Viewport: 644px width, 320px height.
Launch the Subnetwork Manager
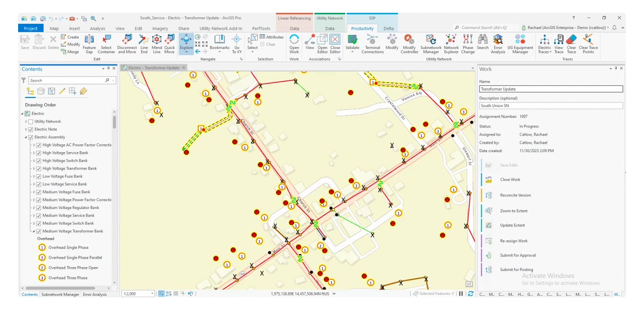431,44
